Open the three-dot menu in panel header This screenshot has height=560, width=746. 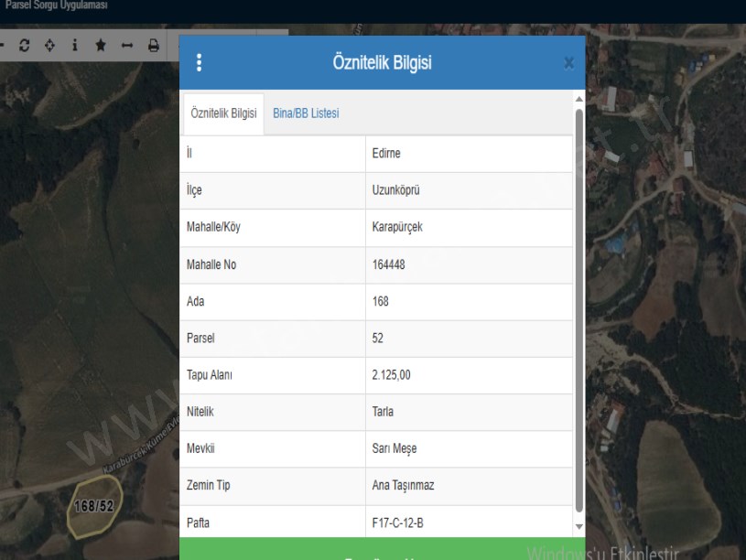pos(200,64)
